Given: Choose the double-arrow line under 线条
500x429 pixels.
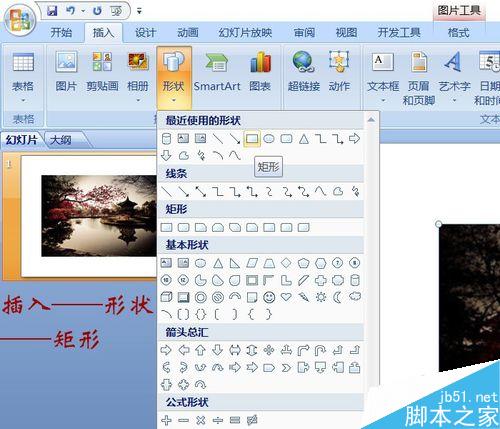Looking at the screenshot, I should pyautogui.click(x=201, y=192).
